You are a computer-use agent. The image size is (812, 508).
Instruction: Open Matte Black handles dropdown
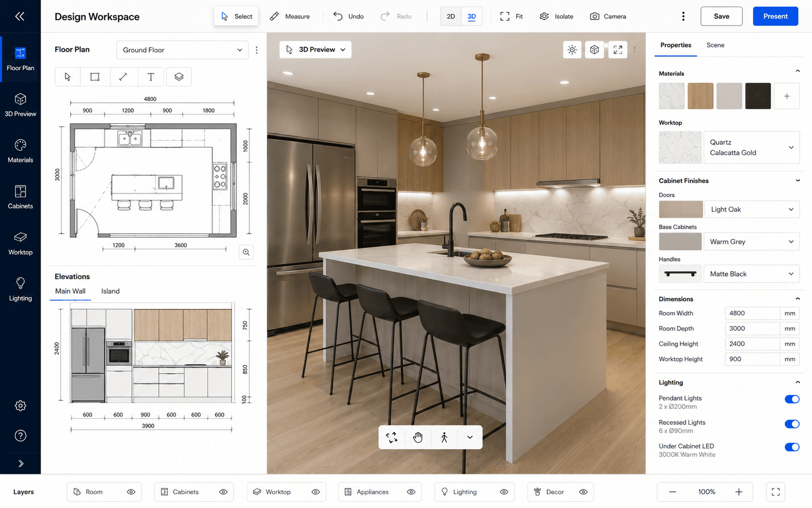[x=751, y=274]
